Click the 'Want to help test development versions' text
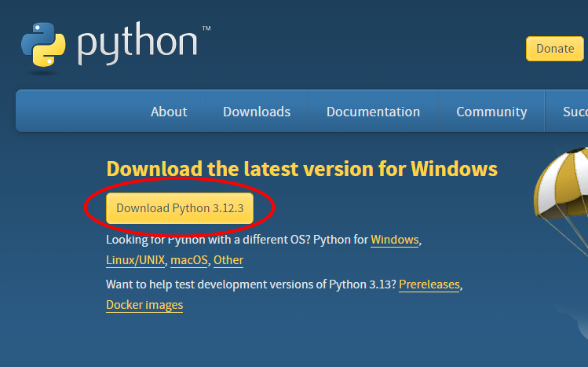Viewport: 588px width, 367px height. point(251,284)
